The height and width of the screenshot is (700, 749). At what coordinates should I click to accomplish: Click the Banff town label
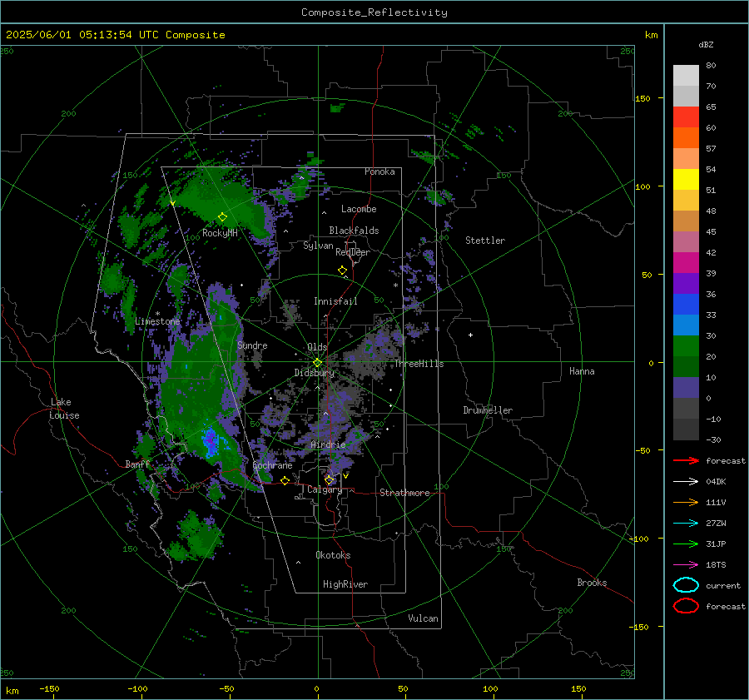click(137, 464)
